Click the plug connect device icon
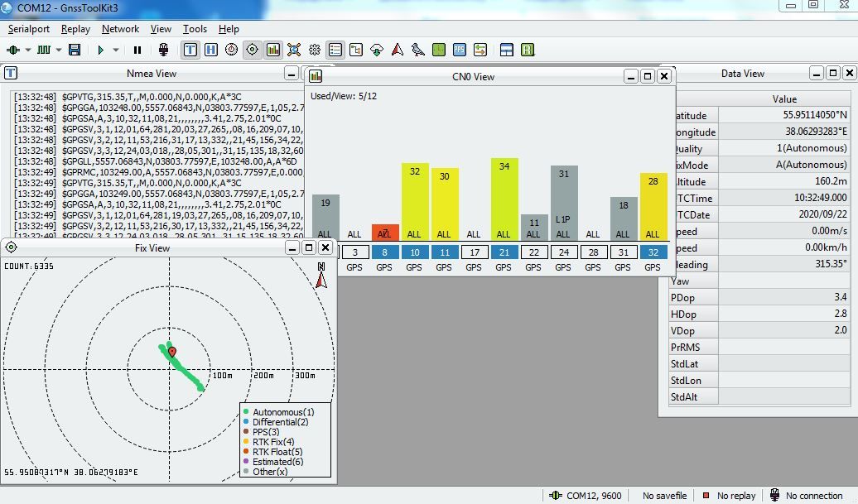The height and width of the screenshot is (504, 858). click(x=163, y=50)
